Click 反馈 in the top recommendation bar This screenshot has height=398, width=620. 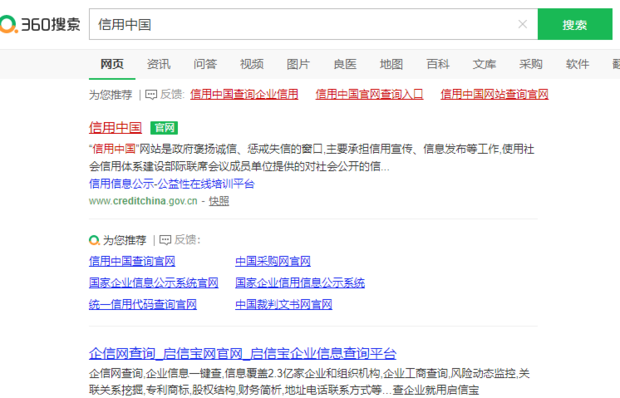point(172,94)
